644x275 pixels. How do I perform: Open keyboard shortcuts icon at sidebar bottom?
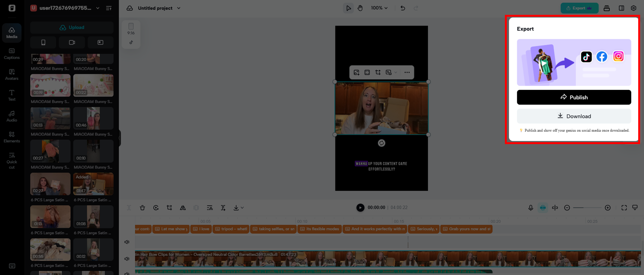tap(12, 266)
